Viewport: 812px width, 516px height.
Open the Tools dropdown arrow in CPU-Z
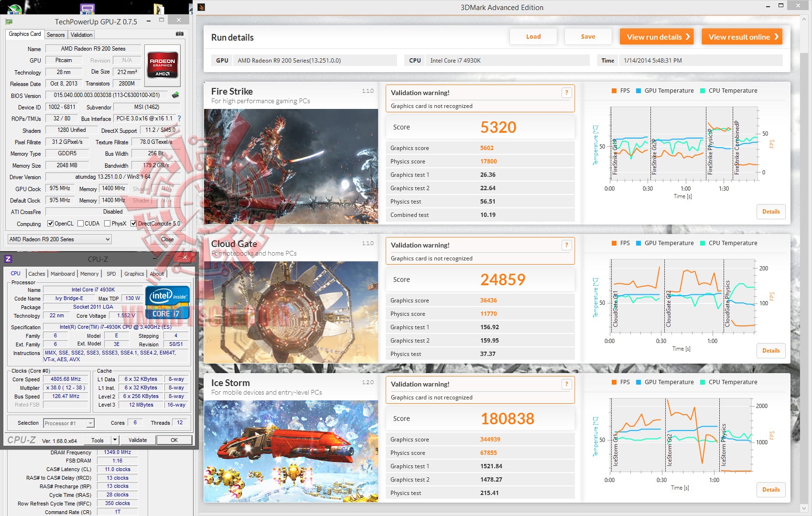115,440
